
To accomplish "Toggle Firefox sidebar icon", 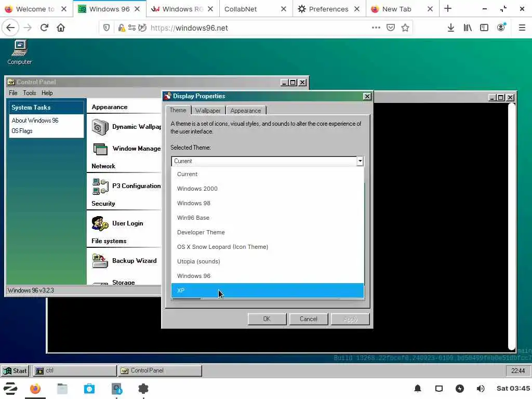I will [x=484, y=28].
